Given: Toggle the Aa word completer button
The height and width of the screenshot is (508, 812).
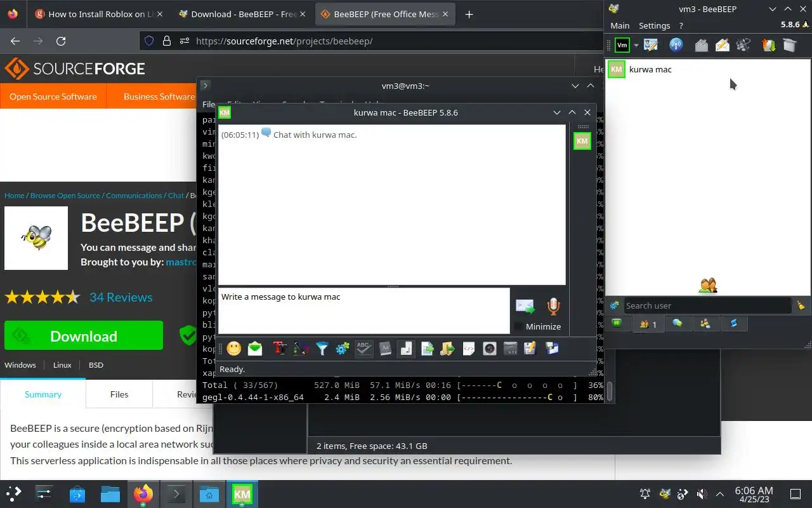Looking at the screenshot, I should [x=384, y=348].
